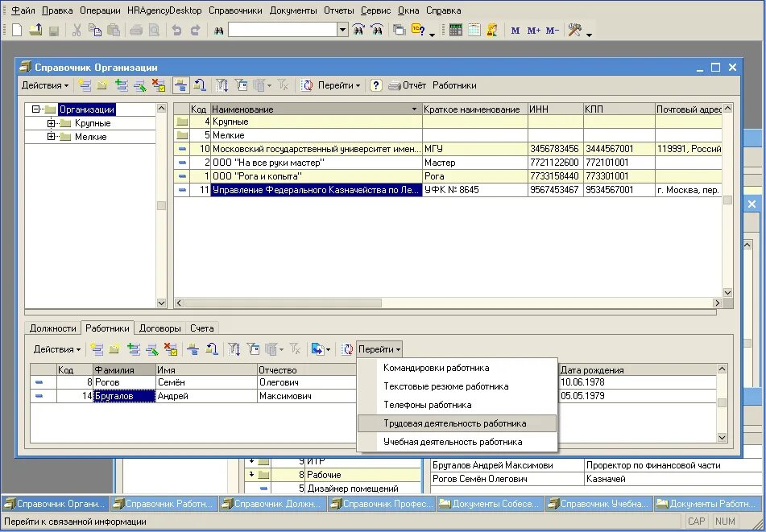Switch to Документы Собесе... window in bottom bar
The height and width of the screenshot is (532, 766).
(x=490, y=504)
